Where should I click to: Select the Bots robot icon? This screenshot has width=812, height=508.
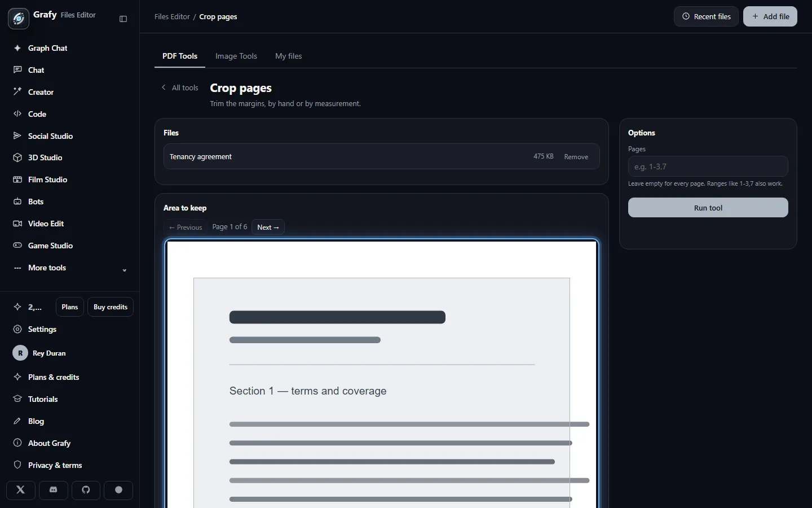pyautogui.click(x=17, y=202)
